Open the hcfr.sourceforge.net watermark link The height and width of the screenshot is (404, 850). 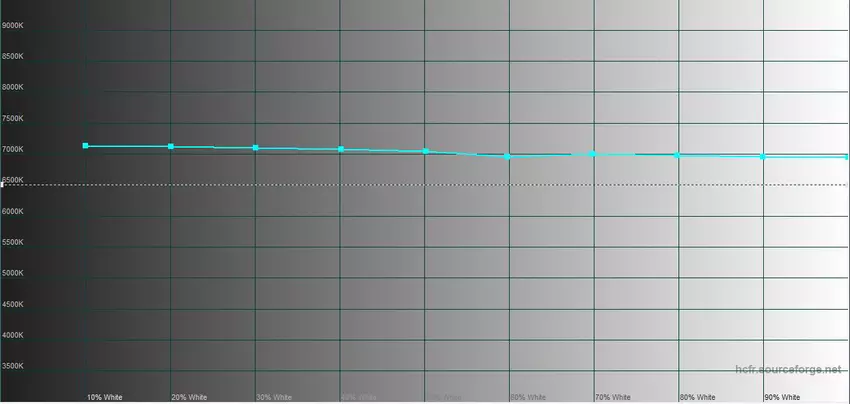pyautogui.click(x=787, y=370)
